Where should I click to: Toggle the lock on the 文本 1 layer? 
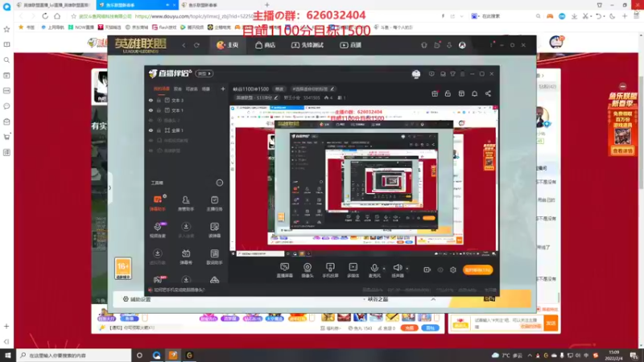[x=159, y=110]
